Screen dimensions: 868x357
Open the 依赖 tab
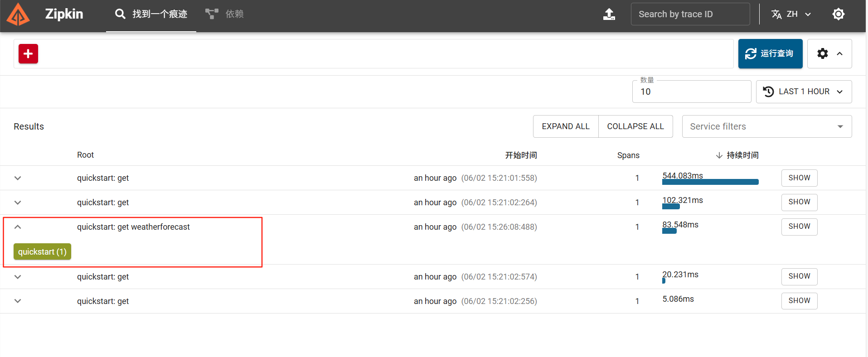(x=224, y=14)
